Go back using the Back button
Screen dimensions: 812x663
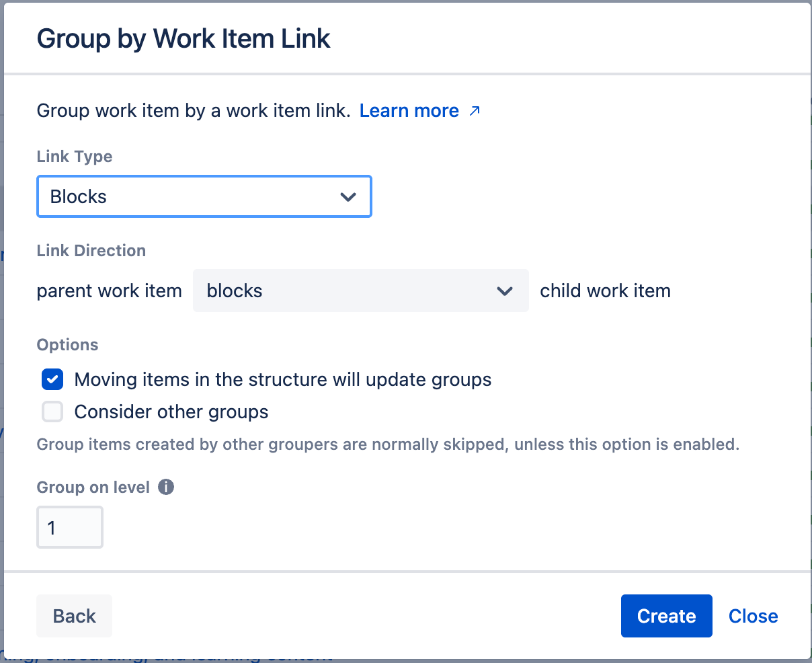pos(74,615)
